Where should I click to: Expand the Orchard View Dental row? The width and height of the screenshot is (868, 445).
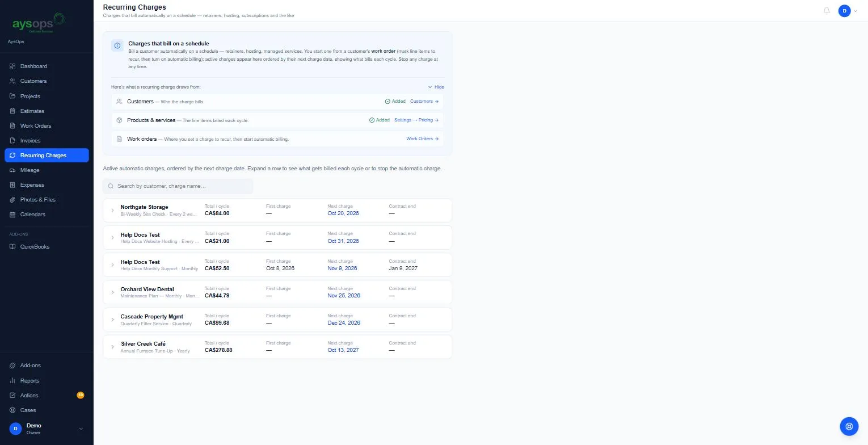pyautogui.click(x=112, y=292)
